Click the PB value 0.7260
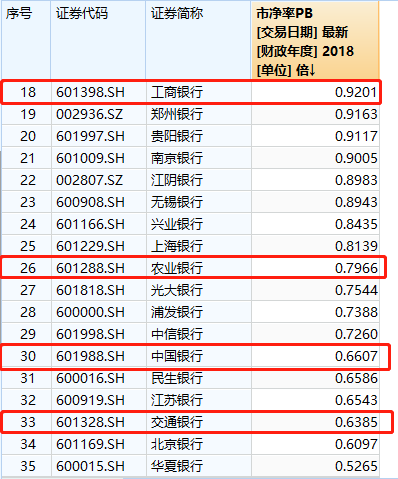This screenshot has height=479, width=398. pyautogui.click(x=356, y=334)
